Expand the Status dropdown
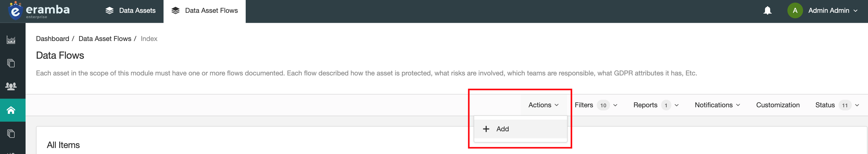Image resolution: width=868 pixels, height=154 pixels. click(x=837, y=105)
